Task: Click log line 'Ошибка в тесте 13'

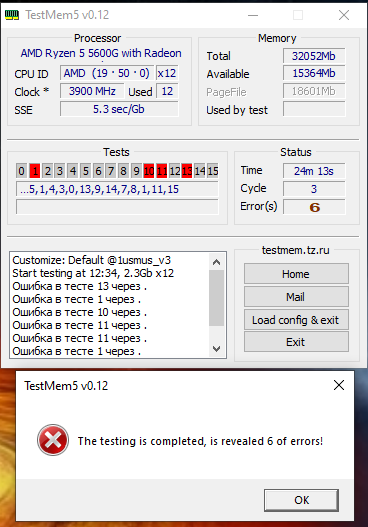Action: click(x=80, y=286)
